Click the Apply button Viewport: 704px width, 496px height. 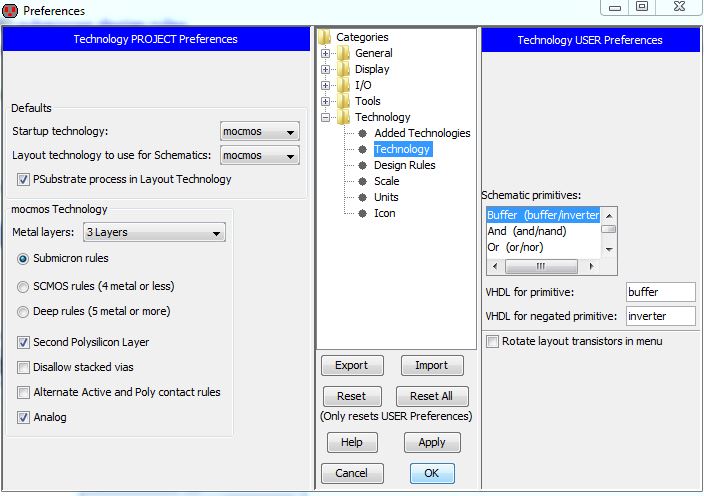click(432, 443)
